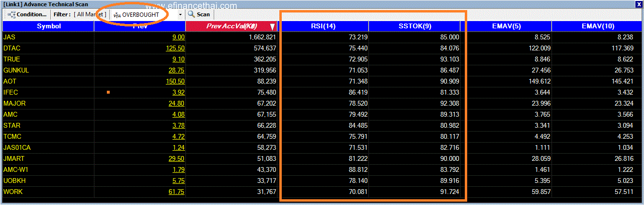Click IFEC RSI value 86.419
Image resolution: width=644 pixels, height=205 pixels.
click(358, 92)
